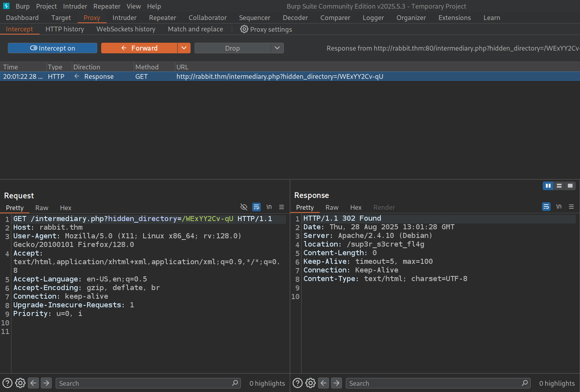Open the Proxy settings gear icon

pyautogui.click(x=244, y=29)
